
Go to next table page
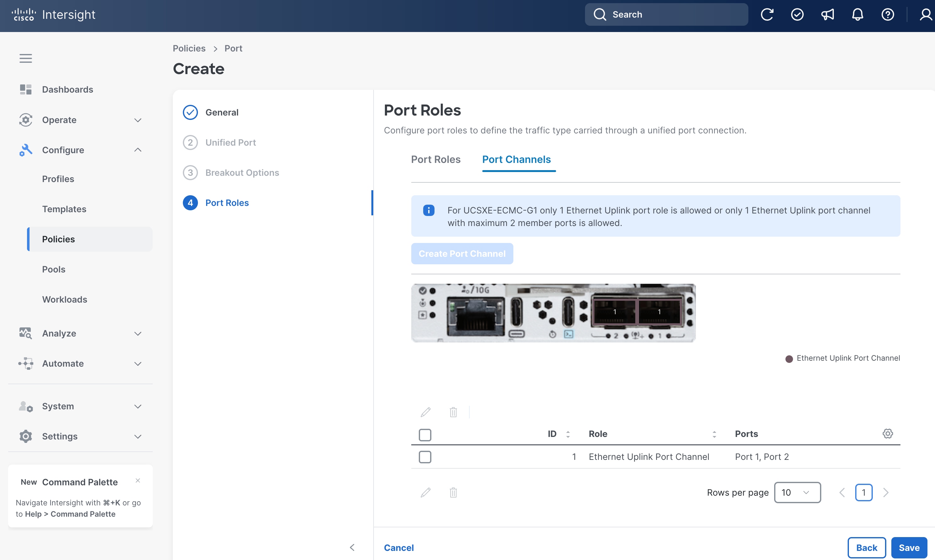point(886,493)
